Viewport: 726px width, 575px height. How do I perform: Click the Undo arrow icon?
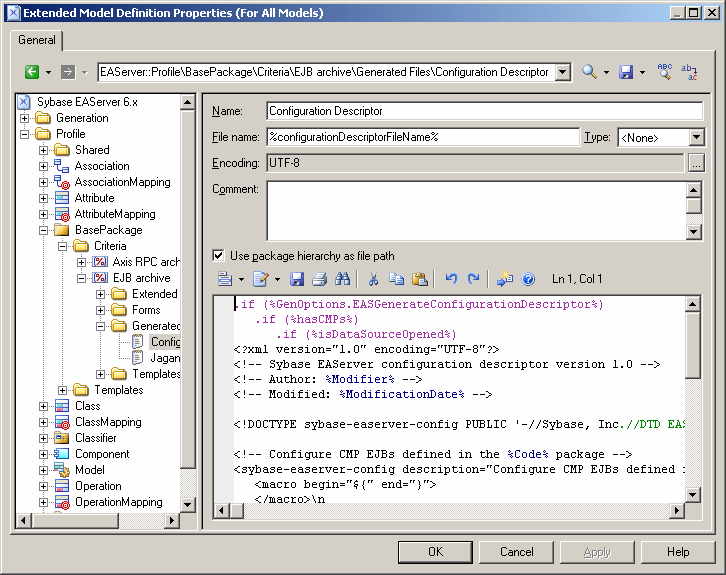pyautogui.click(x=451, y=279)
